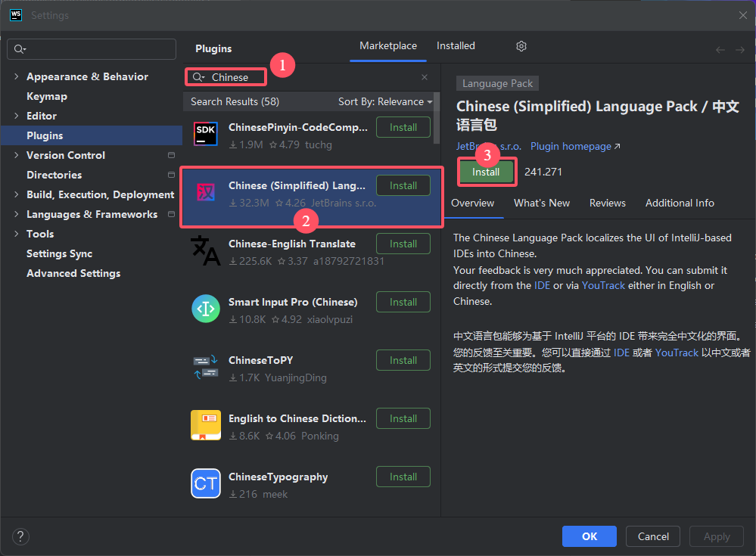Click the ChinesePinyin-CodeCompletion SDK plugin icon
756x556 pixels.
(206, 134)
